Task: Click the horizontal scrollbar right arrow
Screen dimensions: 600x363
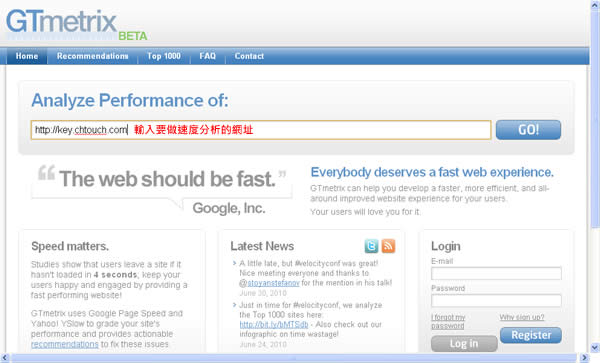Action: [x=584, y=358]
